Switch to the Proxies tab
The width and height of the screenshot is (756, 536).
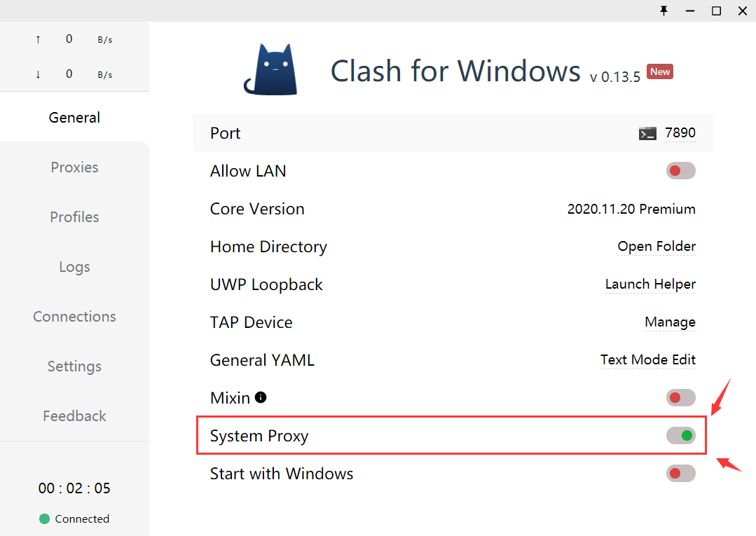click(74, 167)
